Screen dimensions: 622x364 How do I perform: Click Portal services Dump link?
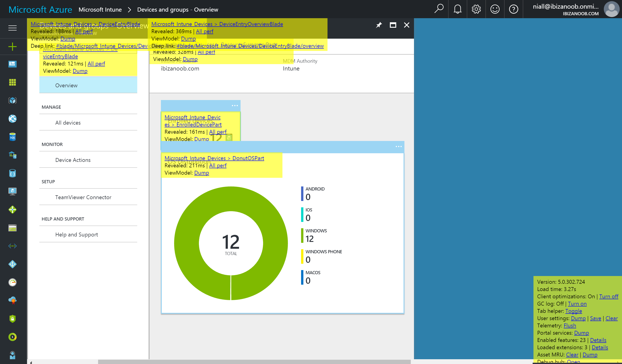click(x=581, y=333)
